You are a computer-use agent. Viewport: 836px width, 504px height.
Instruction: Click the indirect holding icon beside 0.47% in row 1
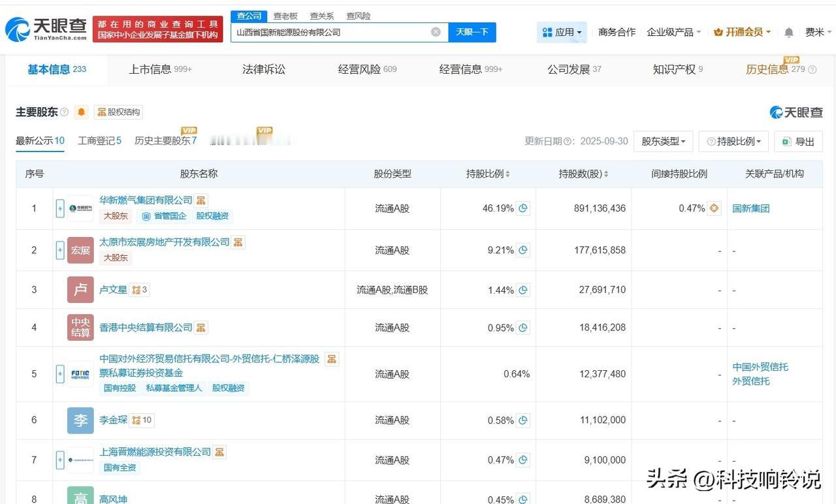(715, 209)
